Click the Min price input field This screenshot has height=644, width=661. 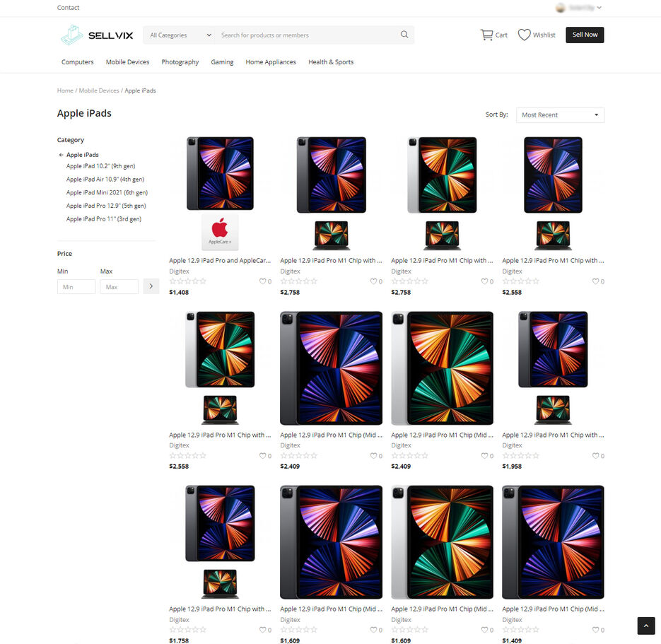76,286
